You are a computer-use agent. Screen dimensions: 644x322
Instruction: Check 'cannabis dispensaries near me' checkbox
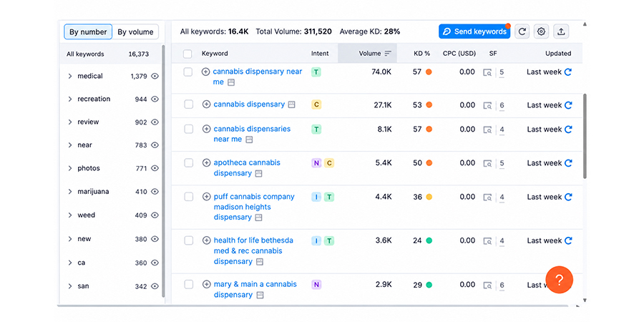[x=188, y=130]
